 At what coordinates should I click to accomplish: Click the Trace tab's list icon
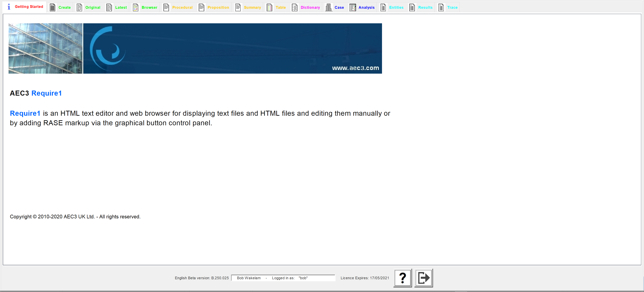(441, 8)
